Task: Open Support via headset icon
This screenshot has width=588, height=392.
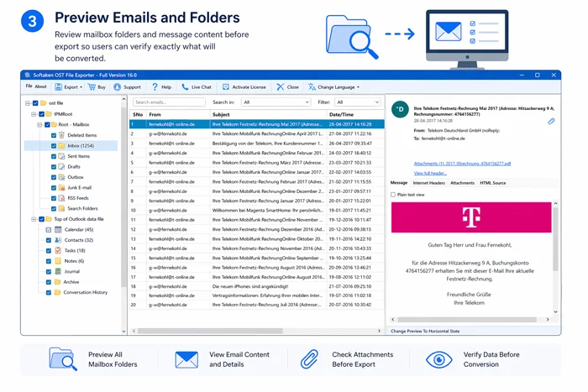Action: point(118,87)
